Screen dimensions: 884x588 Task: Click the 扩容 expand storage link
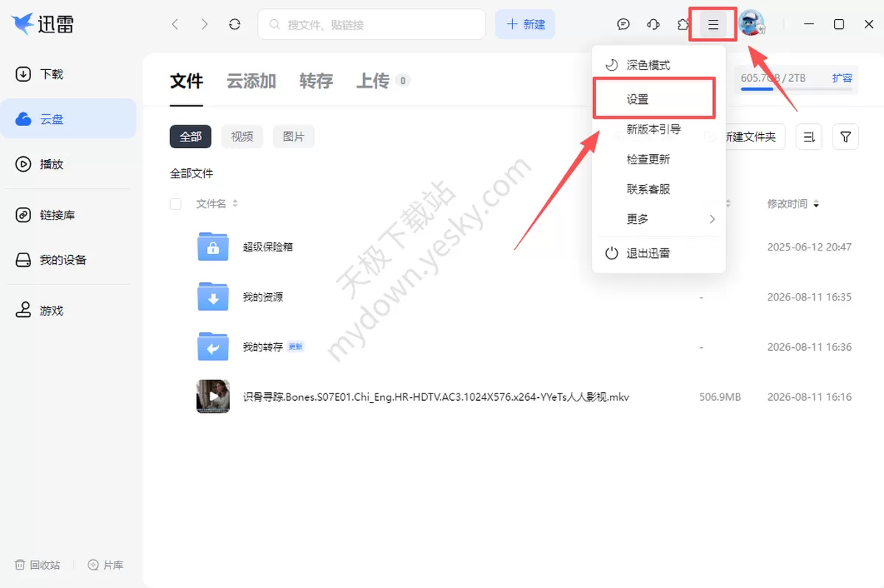842,78
